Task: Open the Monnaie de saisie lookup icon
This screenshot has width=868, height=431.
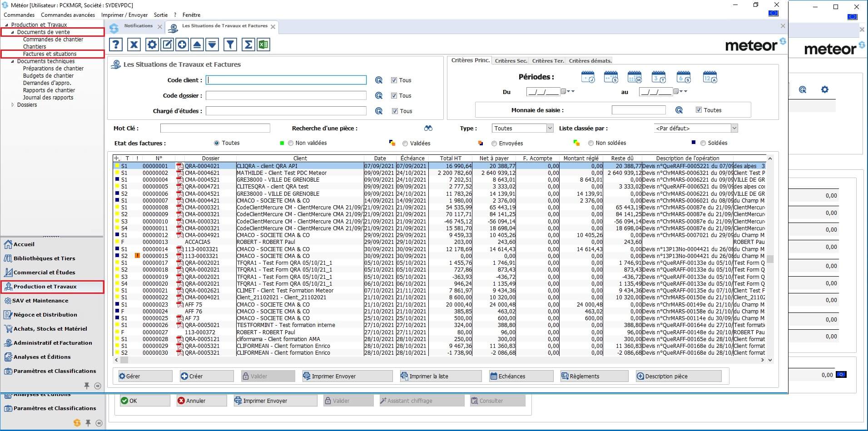Action: pyautogui.click(x=679, y=110)
